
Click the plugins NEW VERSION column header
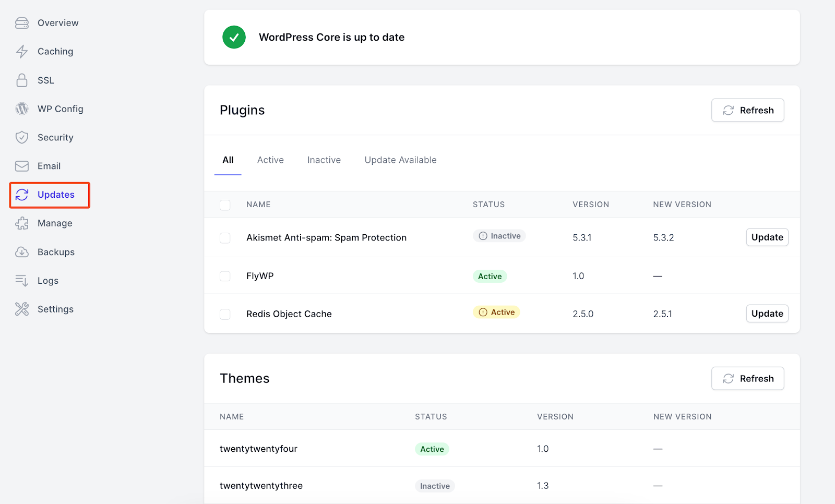click(x=682, y=205)
